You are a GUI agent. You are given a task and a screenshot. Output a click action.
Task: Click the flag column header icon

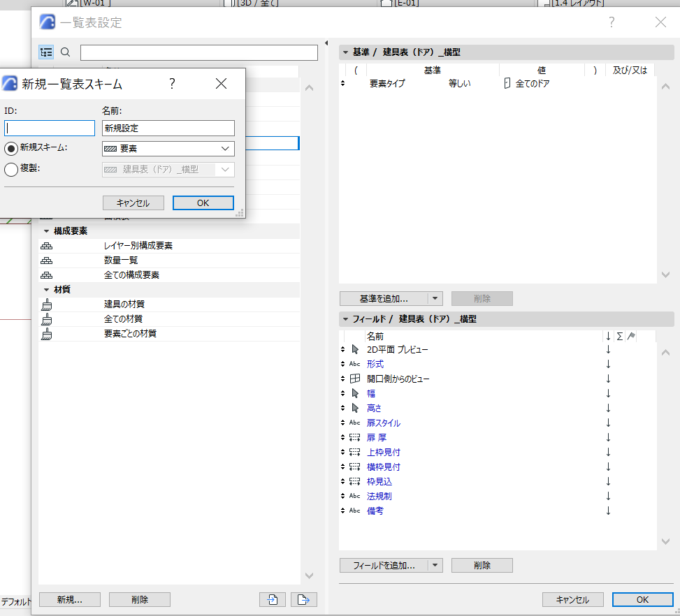point(632,336)
